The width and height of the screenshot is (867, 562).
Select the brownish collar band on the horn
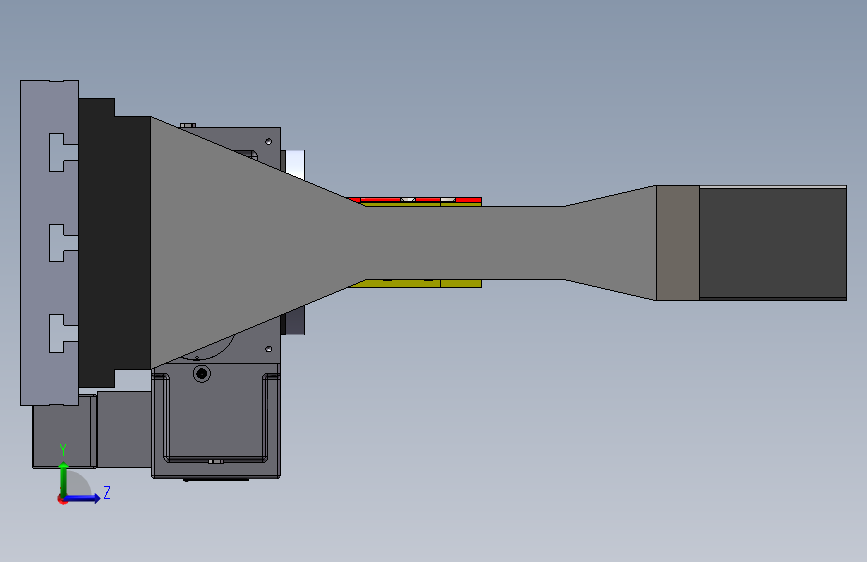coord(677,243)
